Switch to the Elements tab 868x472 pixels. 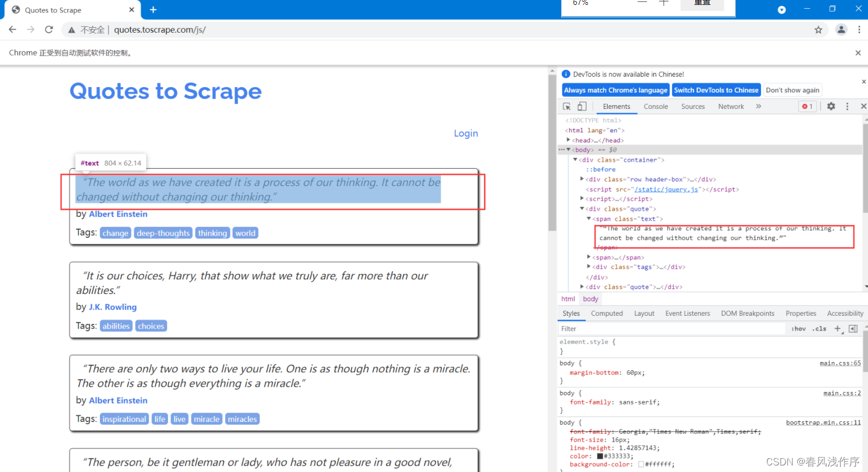(616, 107)
